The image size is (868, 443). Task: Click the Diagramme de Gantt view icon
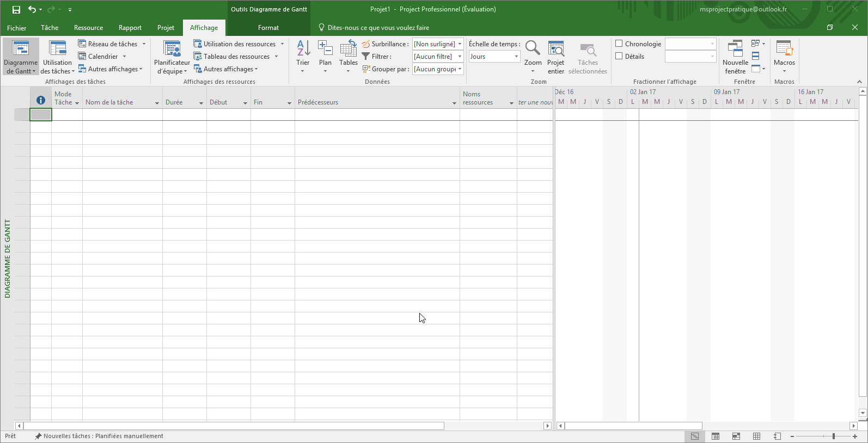(21, 49)
